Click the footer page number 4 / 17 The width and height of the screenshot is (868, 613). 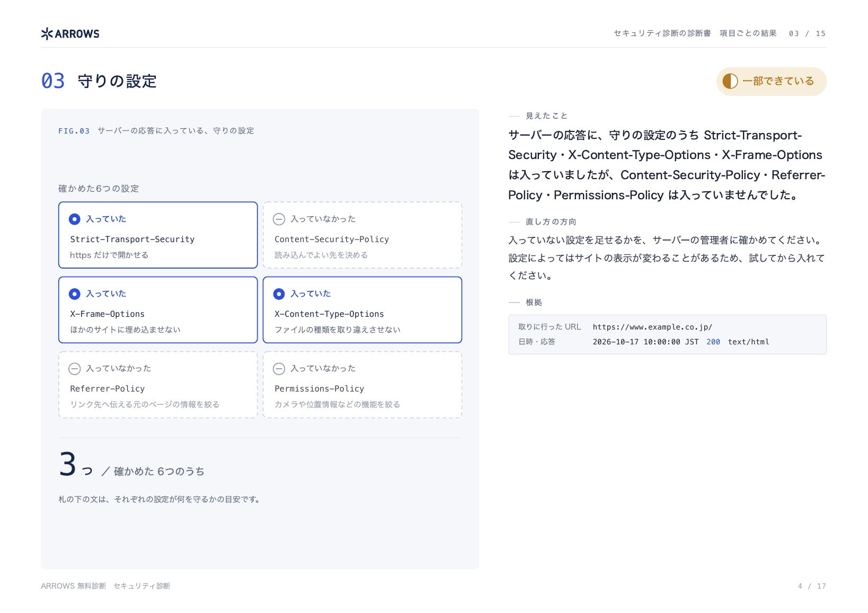coord(812,586)
